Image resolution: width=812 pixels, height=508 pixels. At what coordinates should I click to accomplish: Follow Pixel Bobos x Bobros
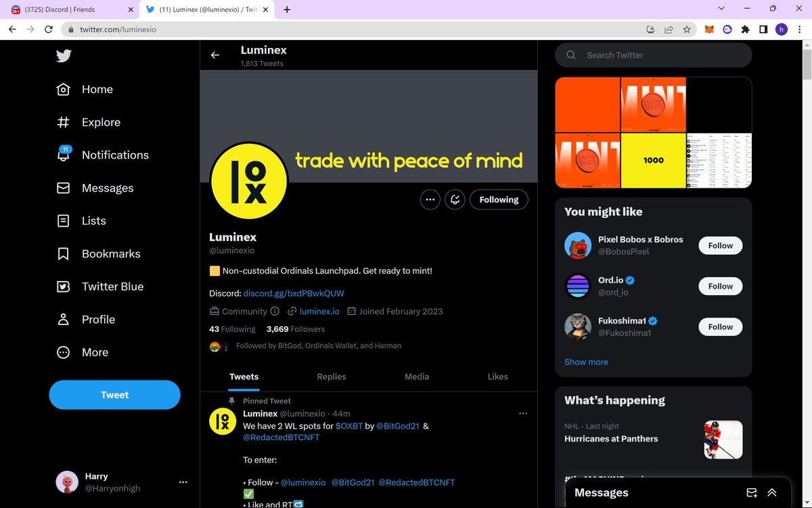pyautogui.click(x=720, y=246)
